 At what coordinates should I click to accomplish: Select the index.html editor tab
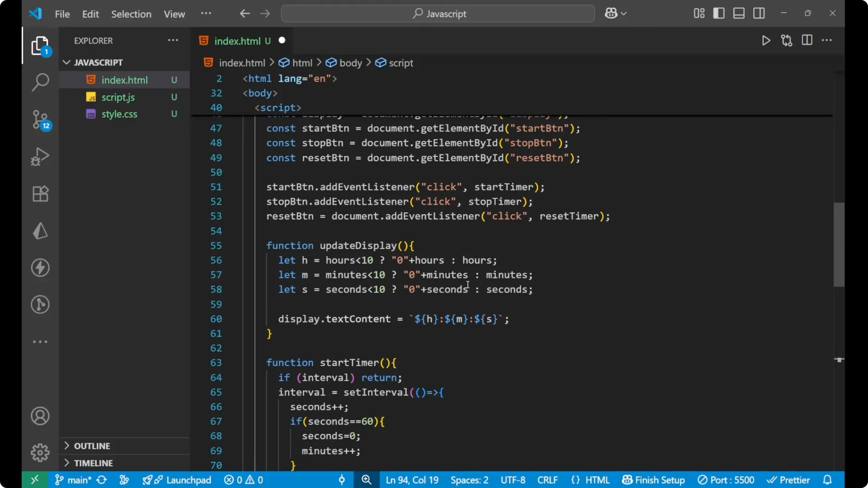pyautogui.click(x=240, y=41)
